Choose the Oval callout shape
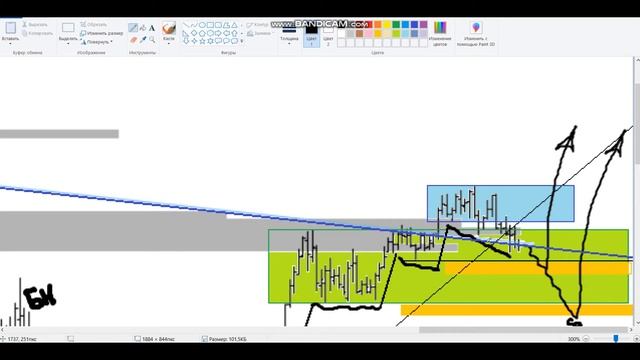Image resolution: width=640 pixels, height=360 pixels. pyautogui.click(x=227, y=41)
